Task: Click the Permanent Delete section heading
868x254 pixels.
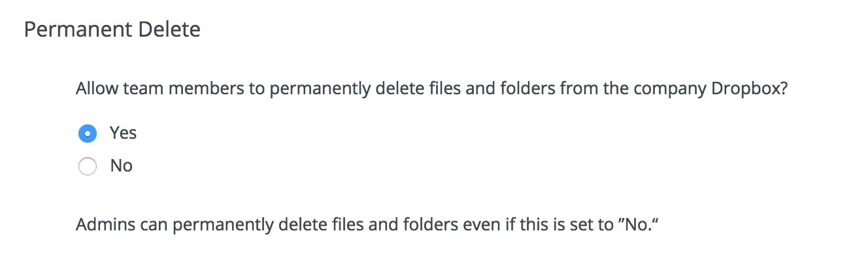Action: coord(112,30)
